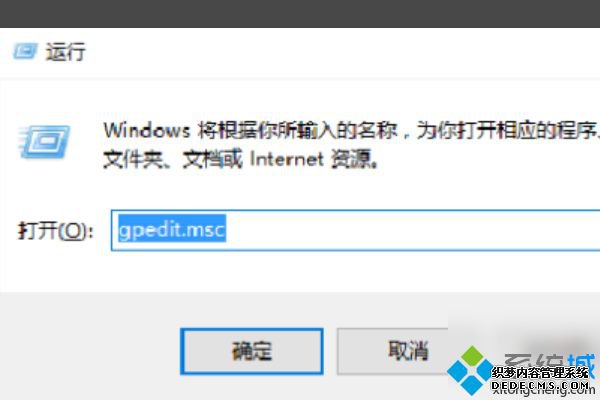Click the large Run program icon beside description
The image size is (600, 400).
pos(44,142)
